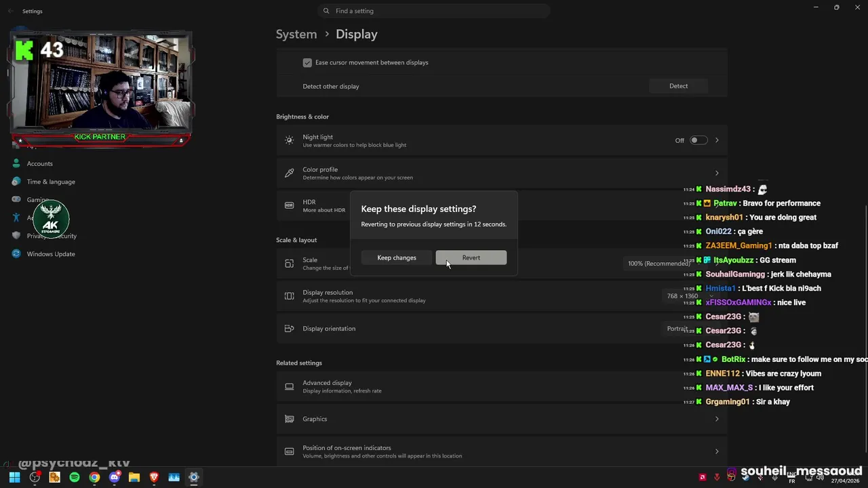Click the Display resolution row icon
Screen dimensions: 868x488
[289, 296]
